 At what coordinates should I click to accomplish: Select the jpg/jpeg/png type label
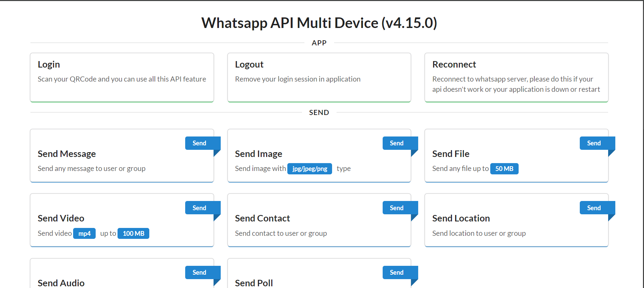click(x=310, y=169)
